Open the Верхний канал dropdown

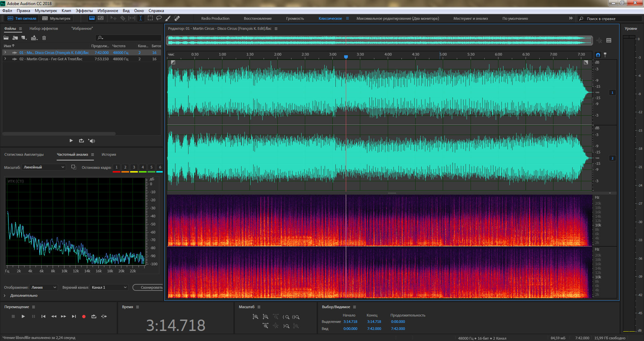pyautogui.click(x=109, y=287)
